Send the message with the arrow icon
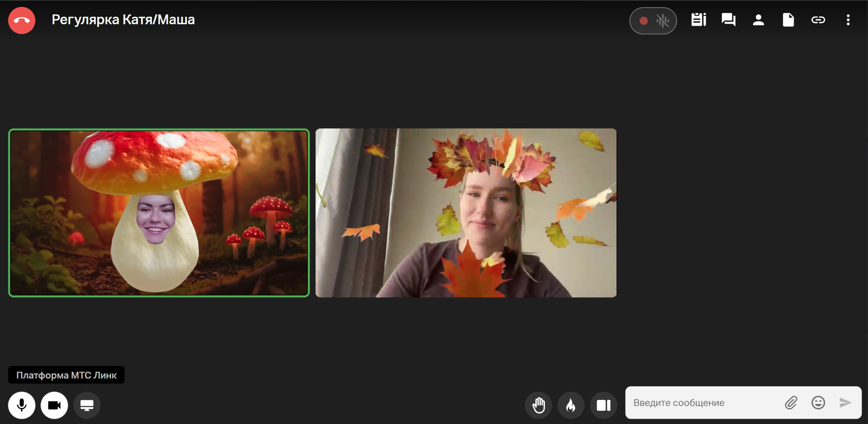Viewport: 868px width, 424px height. pyautogui.click(x=845, y=403)
